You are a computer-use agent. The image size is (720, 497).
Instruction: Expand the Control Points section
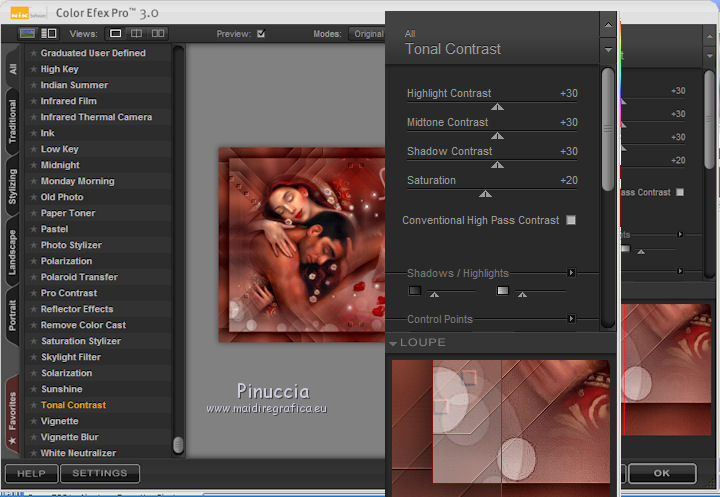pyautogui.click(x=571, y=319)
